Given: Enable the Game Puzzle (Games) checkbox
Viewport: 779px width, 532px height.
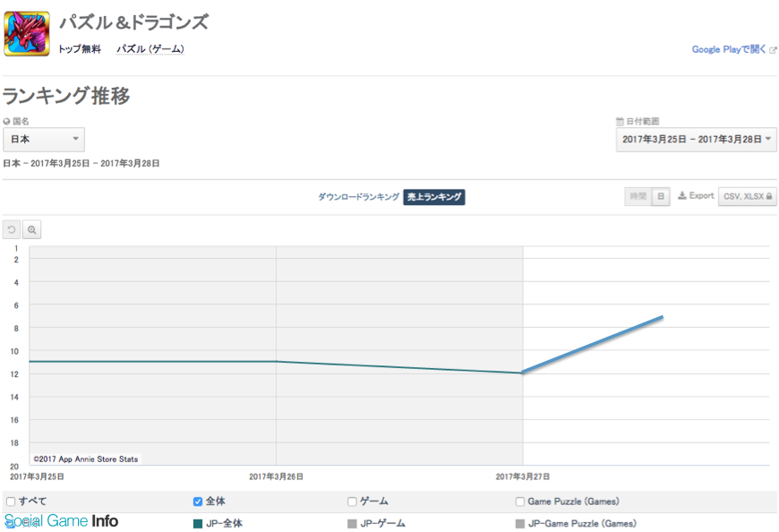Looking at the screenshot, I should coord(519,502).
